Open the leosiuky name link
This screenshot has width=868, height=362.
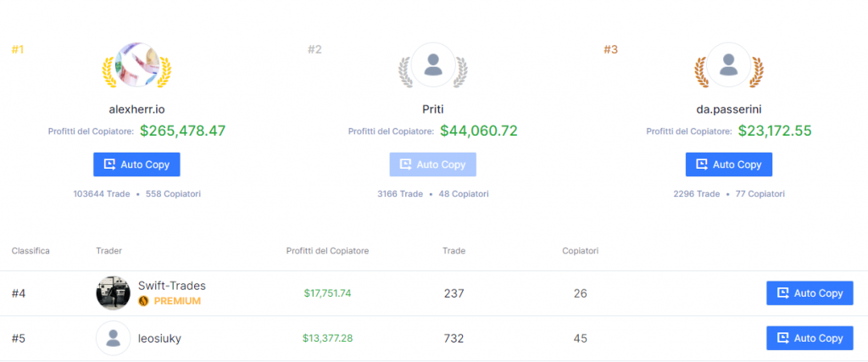point(159,338)
